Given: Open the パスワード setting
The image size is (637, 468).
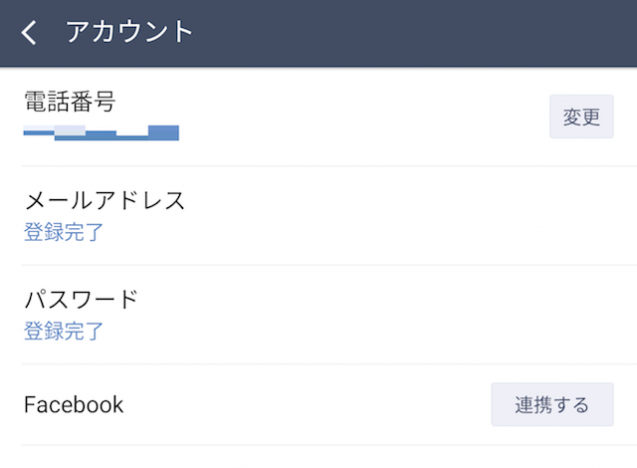Looking at the screenshot, I should [80, 299].
